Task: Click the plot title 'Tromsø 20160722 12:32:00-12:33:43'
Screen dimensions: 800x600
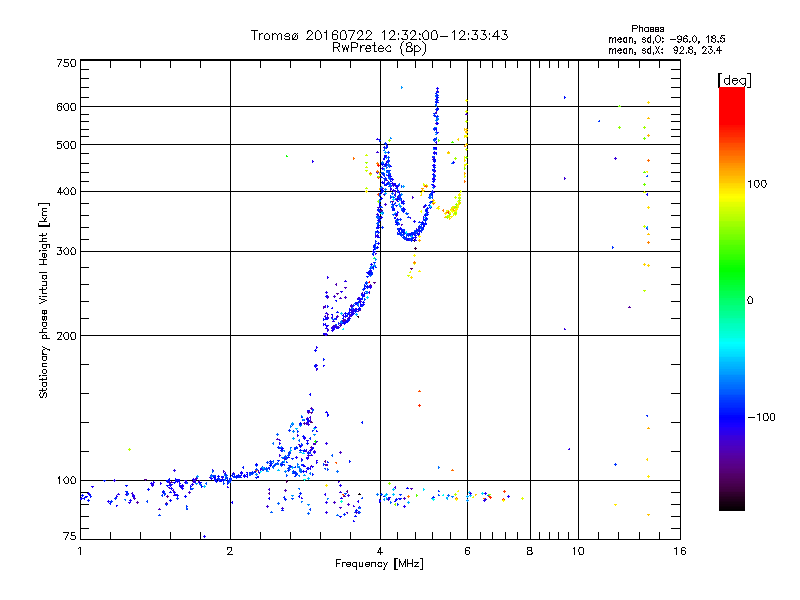Action: [379, 35]
